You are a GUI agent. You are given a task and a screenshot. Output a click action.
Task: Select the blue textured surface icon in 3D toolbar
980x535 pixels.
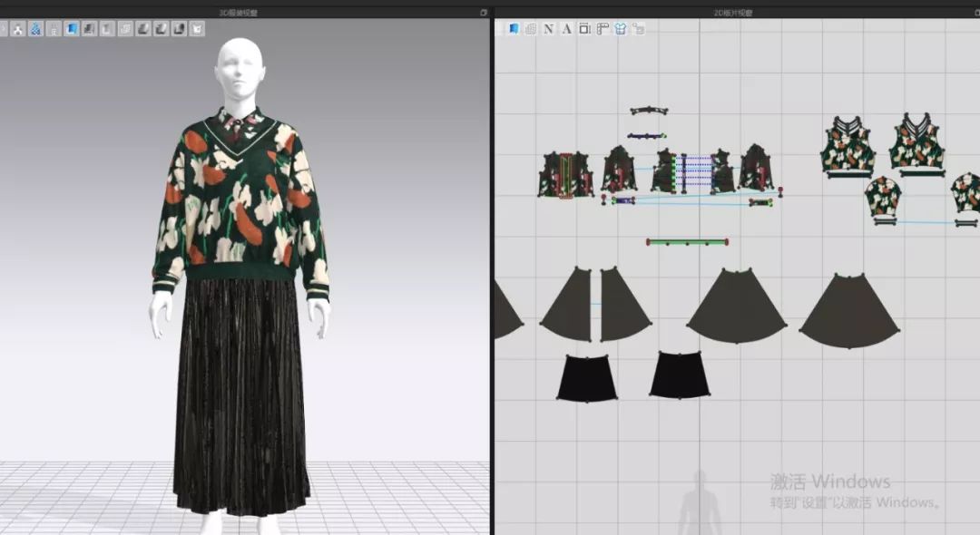[x=72, y=29]
